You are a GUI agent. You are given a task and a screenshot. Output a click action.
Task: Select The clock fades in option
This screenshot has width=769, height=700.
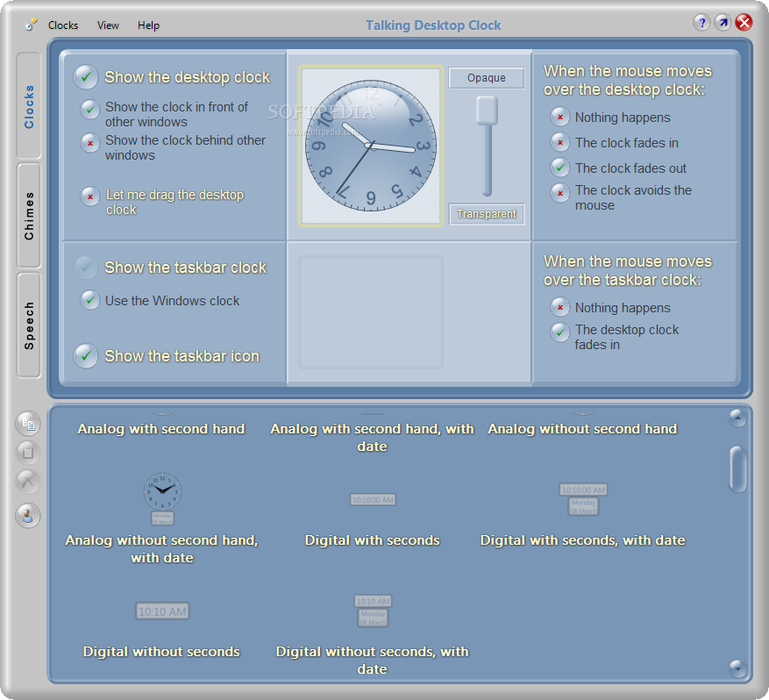coord(560,142)
